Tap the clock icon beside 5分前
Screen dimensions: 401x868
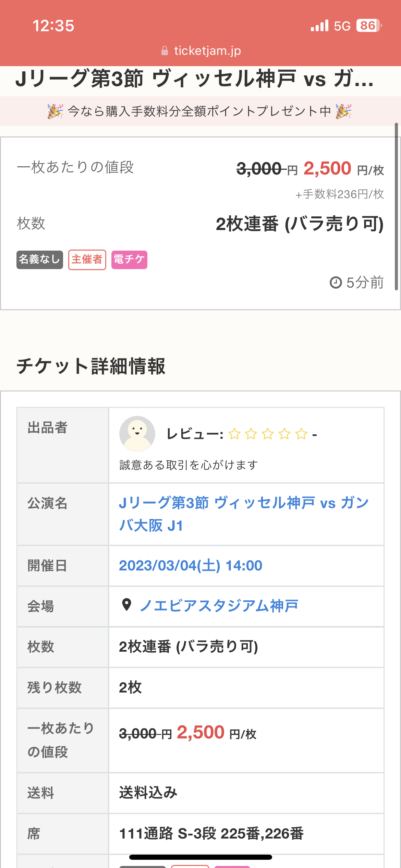click(x=336, y=283)
